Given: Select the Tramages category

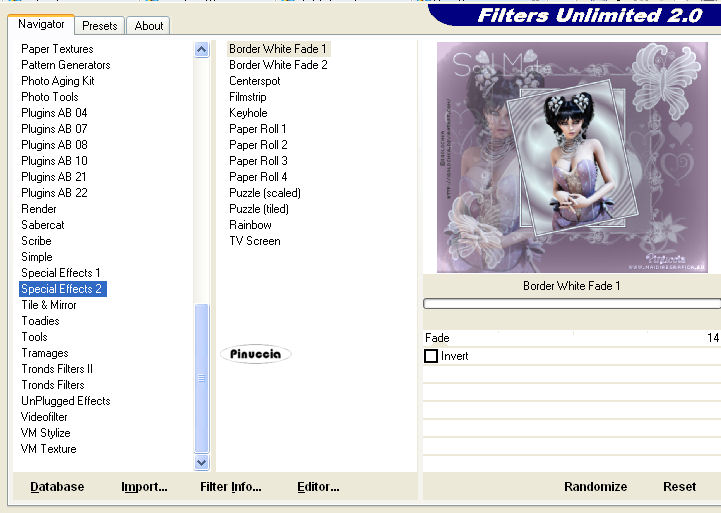Looking at the screenshot, I should pos(45,353).
